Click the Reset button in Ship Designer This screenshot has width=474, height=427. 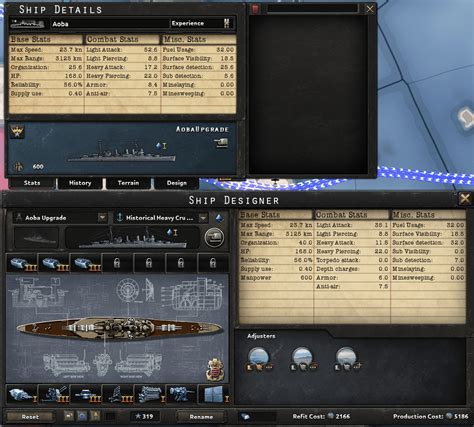[x=30, y=417]
